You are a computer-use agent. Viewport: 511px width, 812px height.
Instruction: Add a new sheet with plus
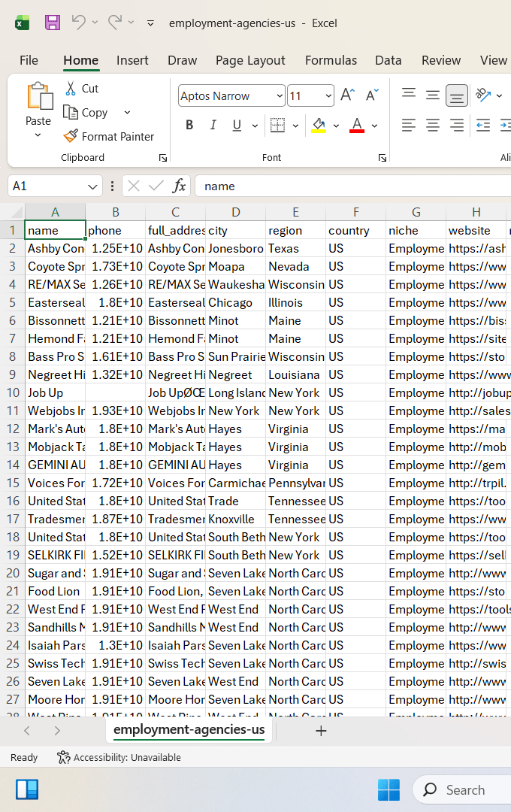[x=321, y=731]
